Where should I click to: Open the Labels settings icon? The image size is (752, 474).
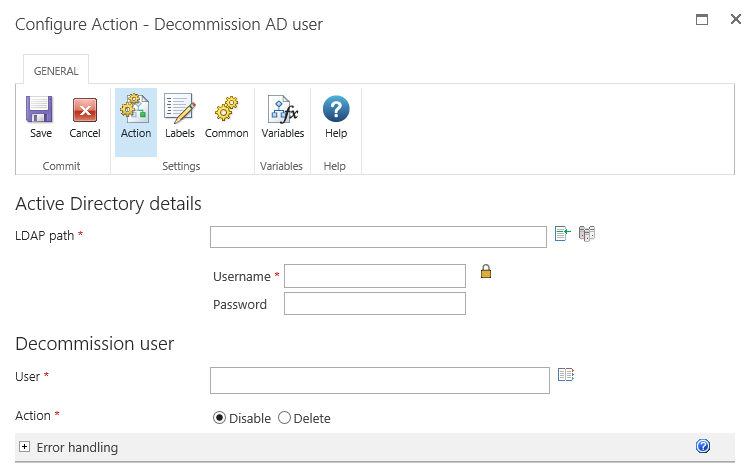[180, 110]
